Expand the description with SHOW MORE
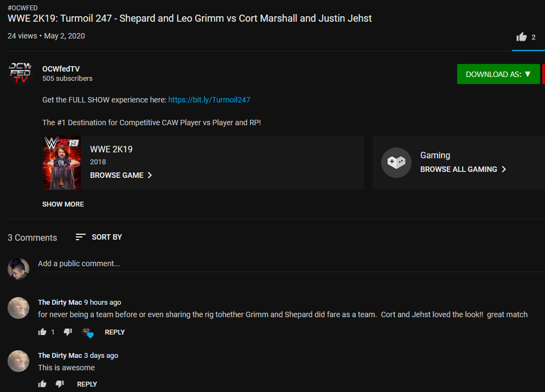This screenshot has height=392, width=545. pos(63,204)
